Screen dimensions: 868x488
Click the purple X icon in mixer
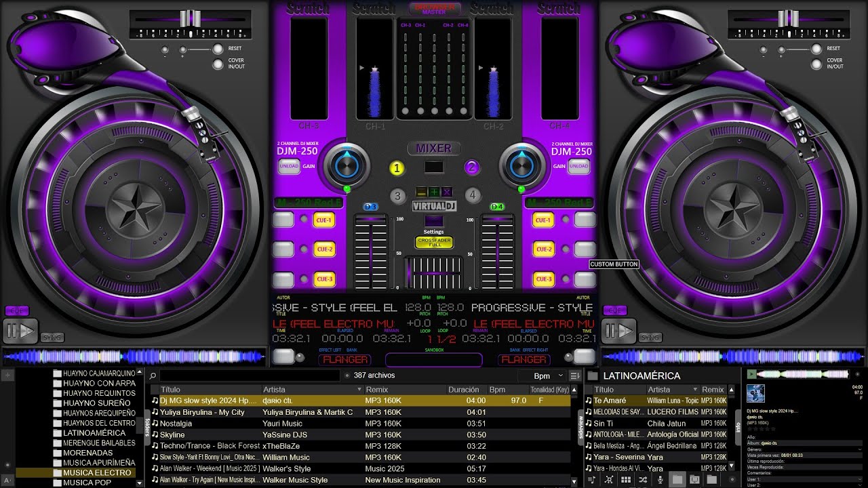(x=446, y=192)
